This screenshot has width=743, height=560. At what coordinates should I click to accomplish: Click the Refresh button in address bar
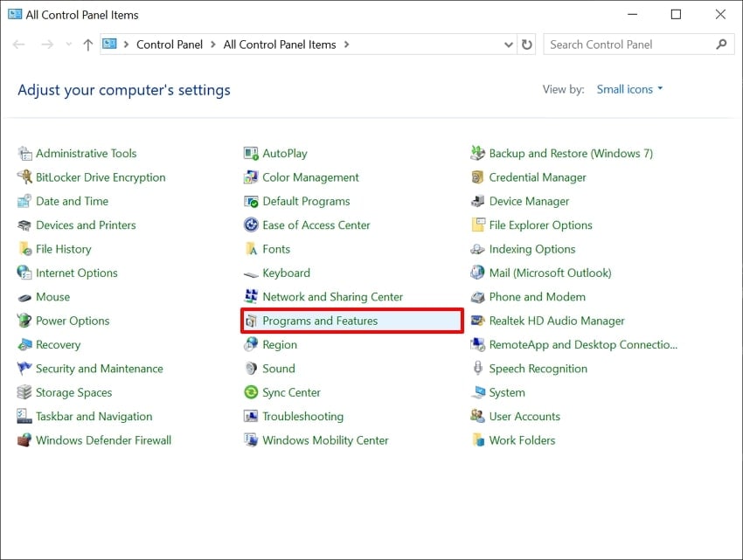pos(527,44)
